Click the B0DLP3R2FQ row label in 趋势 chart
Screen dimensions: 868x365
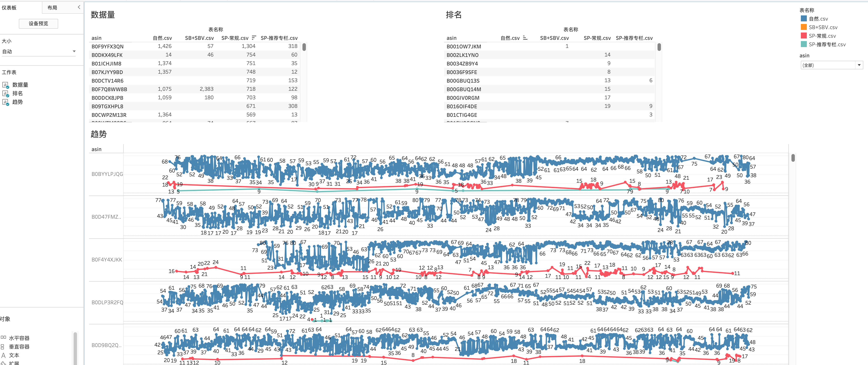pyautogui.click(x=107, y=302)
